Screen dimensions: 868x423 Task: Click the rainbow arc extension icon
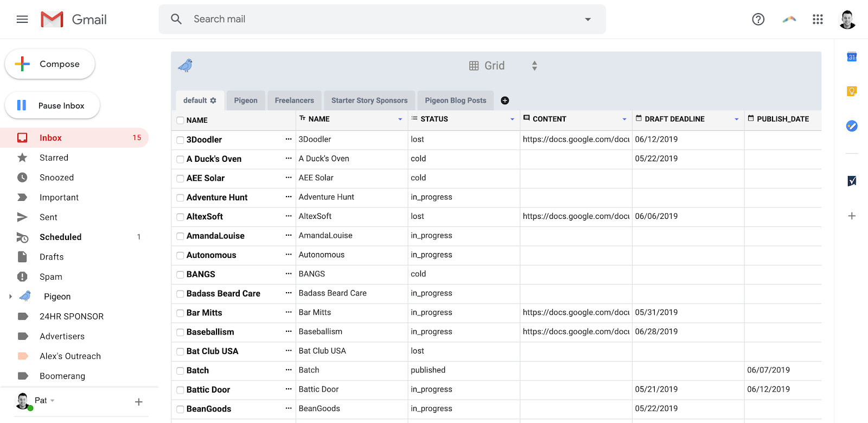[x=789, y=20]
